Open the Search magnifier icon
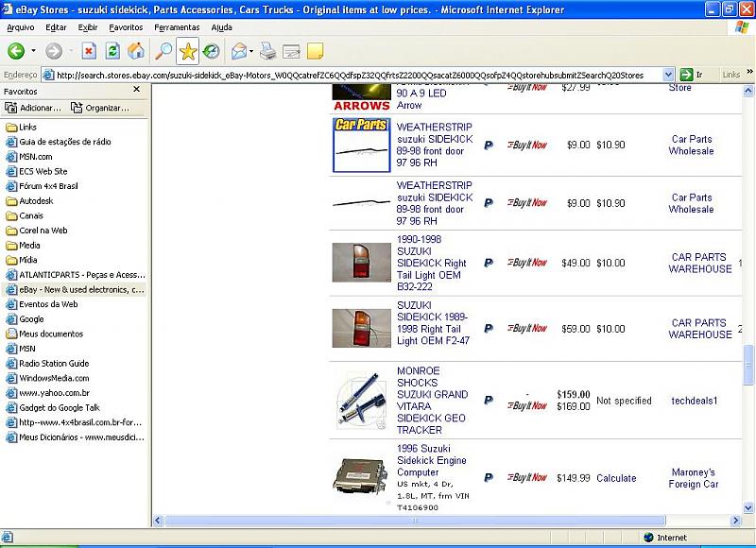The image size is (756, 548). [163, 51]
